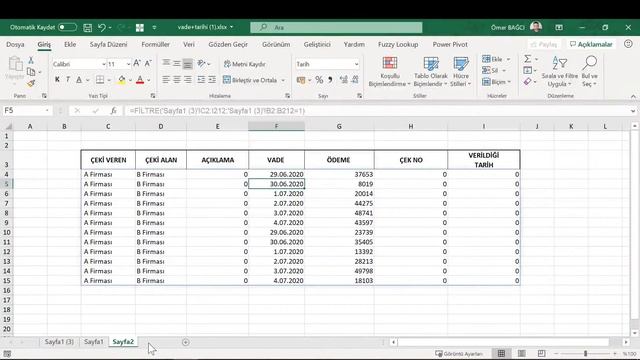
Task: Click the cell with 37653
Action: (339, 174)
